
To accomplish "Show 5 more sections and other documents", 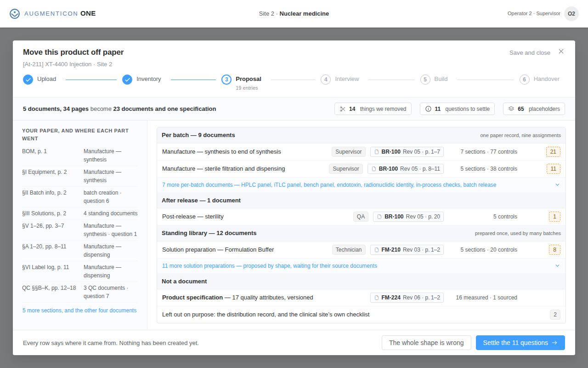I will 79,310.
